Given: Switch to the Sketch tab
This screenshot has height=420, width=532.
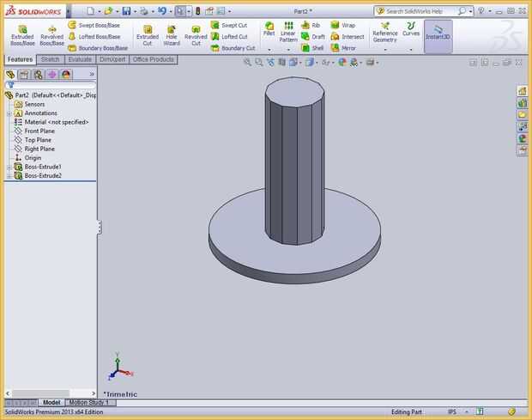Looking at the screenshot, I should tap(51, 59).
